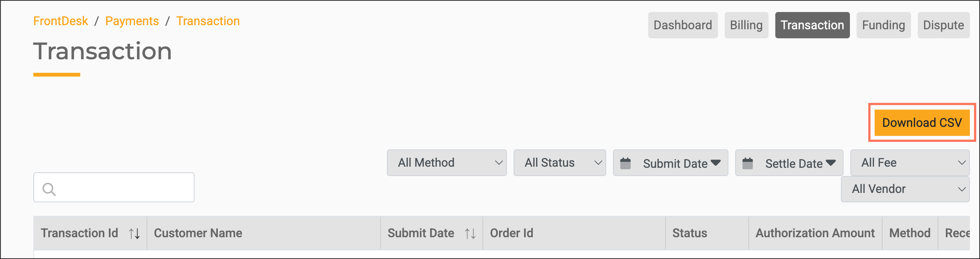Open the All Fee dropdown
This screenshot has width=980, height=259.
click(909, 163)
